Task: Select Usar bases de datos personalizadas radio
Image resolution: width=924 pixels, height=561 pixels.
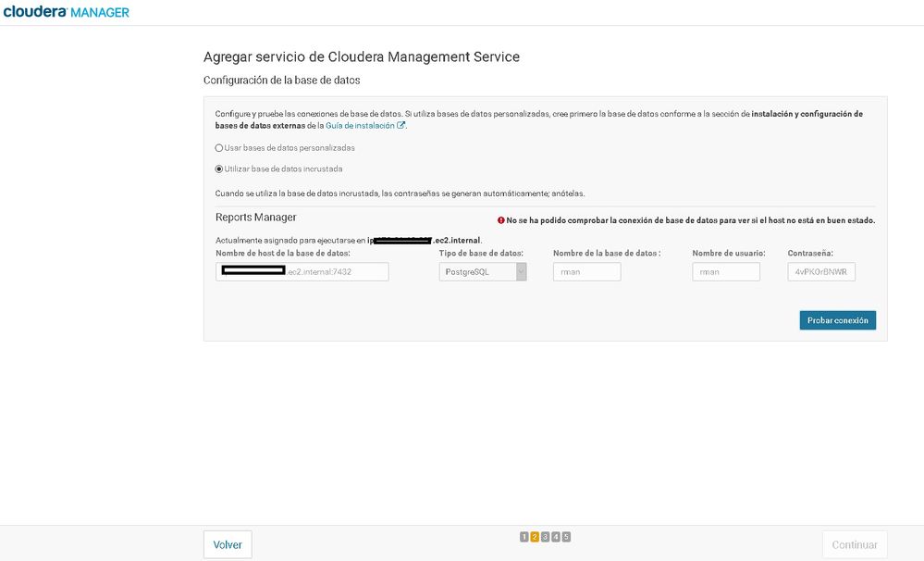Action: (218, 148)
